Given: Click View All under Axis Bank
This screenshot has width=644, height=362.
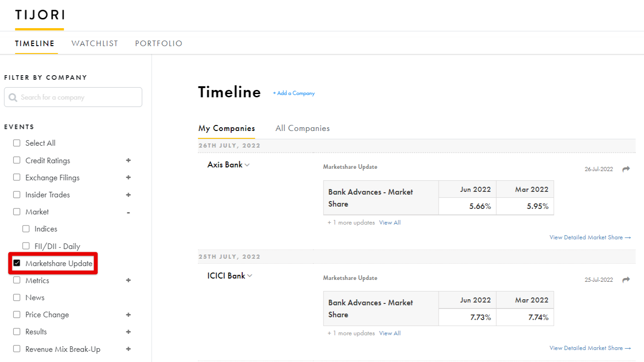Looking at the screenshot, I should click(390, 222).
